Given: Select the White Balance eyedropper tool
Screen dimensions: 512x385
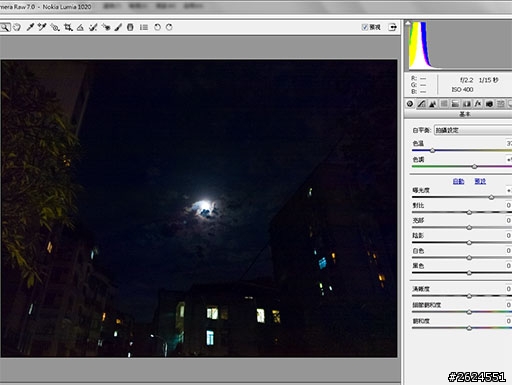Looking at the screenshot, I should click(30, 27).
